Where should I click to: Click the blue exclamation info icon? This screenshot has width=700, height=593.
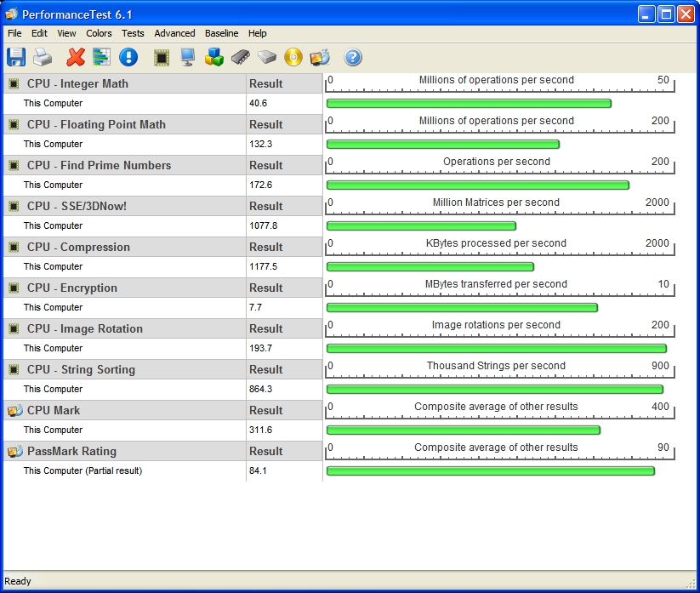click(x=128, y=57)
